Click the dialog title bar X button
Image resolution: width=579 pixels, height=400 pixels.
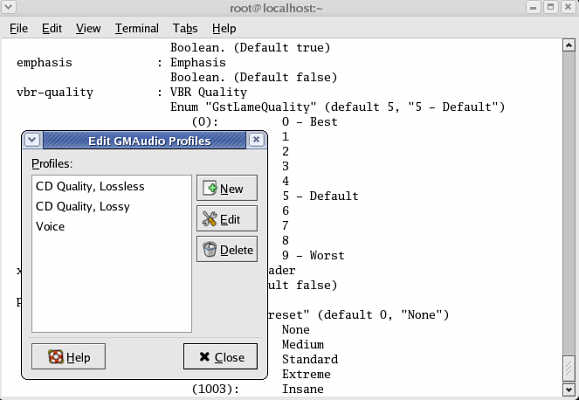(x=256, y=140)
